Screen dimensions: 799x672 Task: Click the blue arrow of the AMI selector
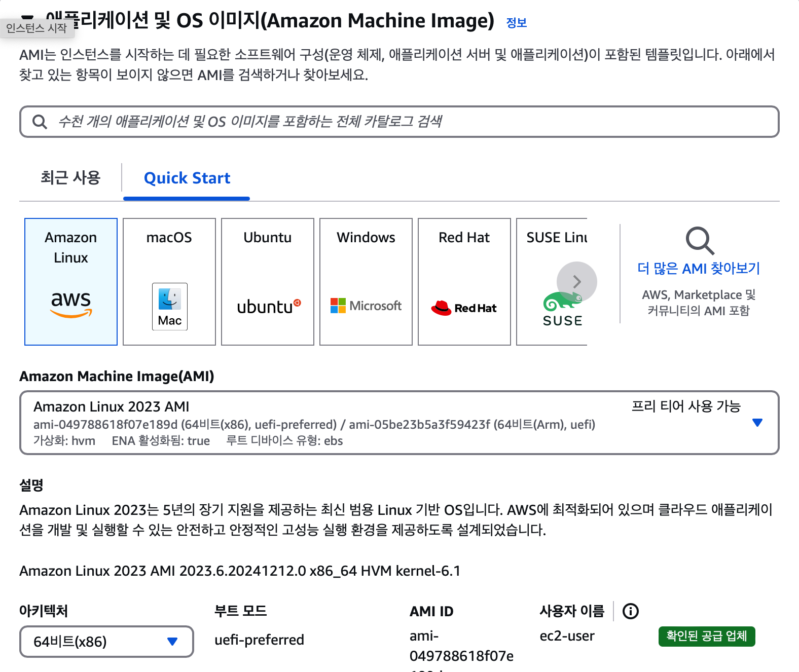[x=757, y=423]
